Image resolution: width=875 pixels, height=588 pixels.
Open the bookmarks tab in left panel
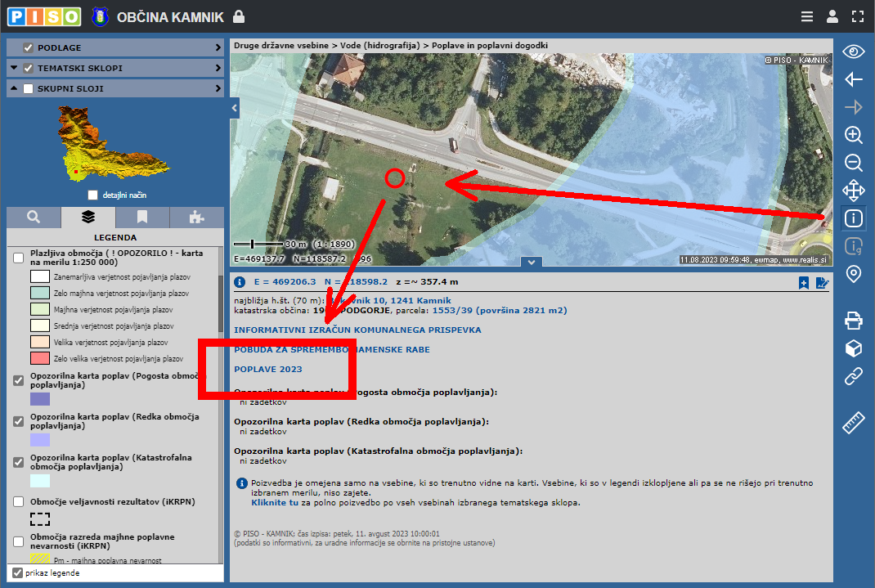pyautogui.click(x=142, y=217)
